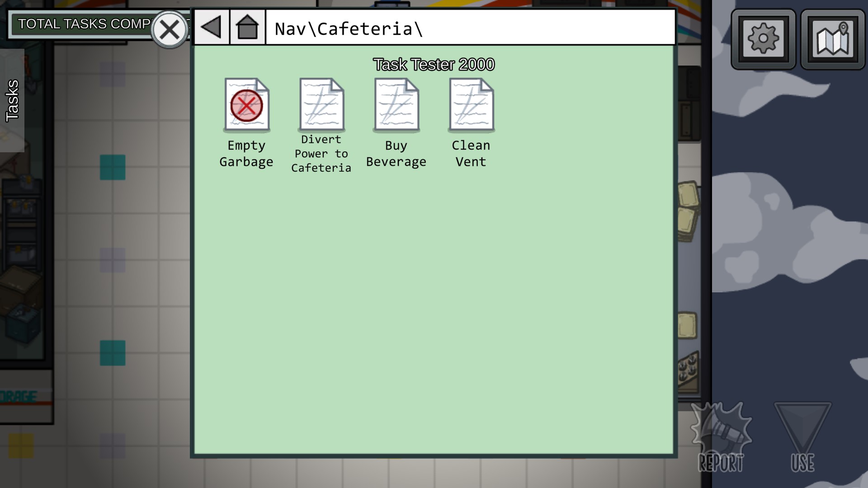The height and width of the screenshot is (488, 868).
Task: Click the Divert Power to Cafeteria label
Action: tap(321, 154)
